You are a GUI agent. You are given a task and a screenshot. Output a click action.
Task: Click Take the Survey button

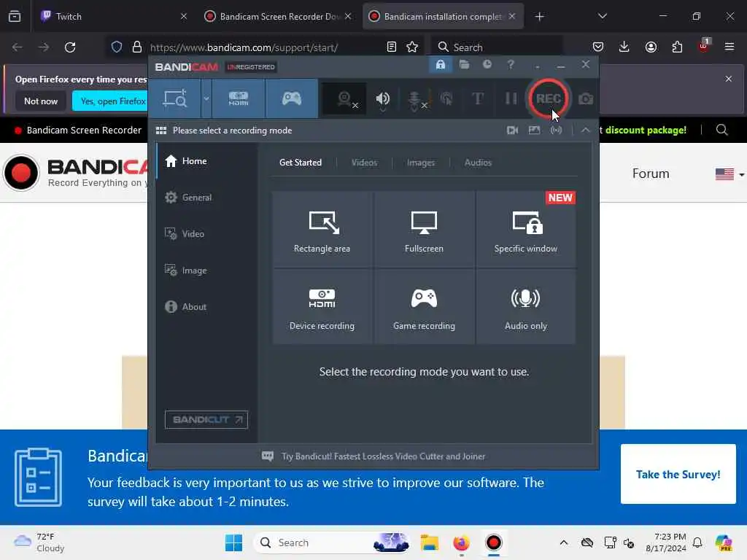[x=678, y=474]
